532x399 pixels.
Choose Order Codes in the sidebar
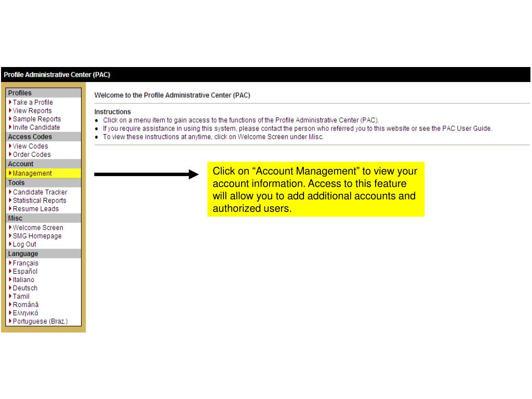coord(32,155)
